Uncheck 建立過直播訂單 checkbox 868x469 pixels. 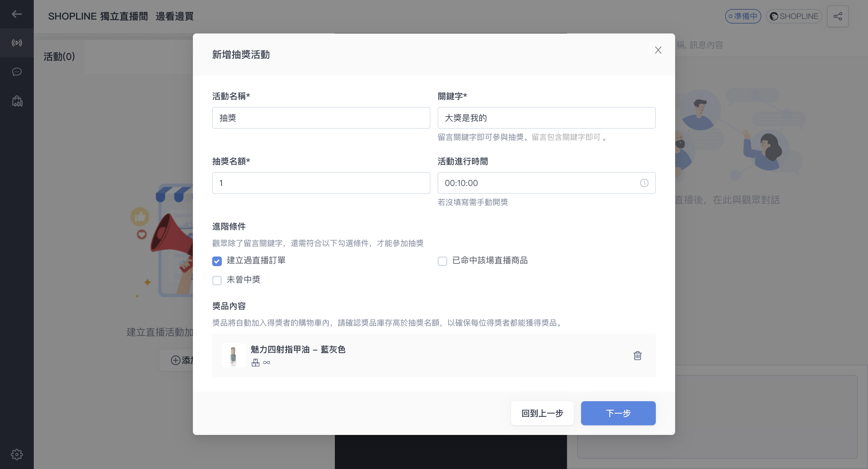click(217, 261)
